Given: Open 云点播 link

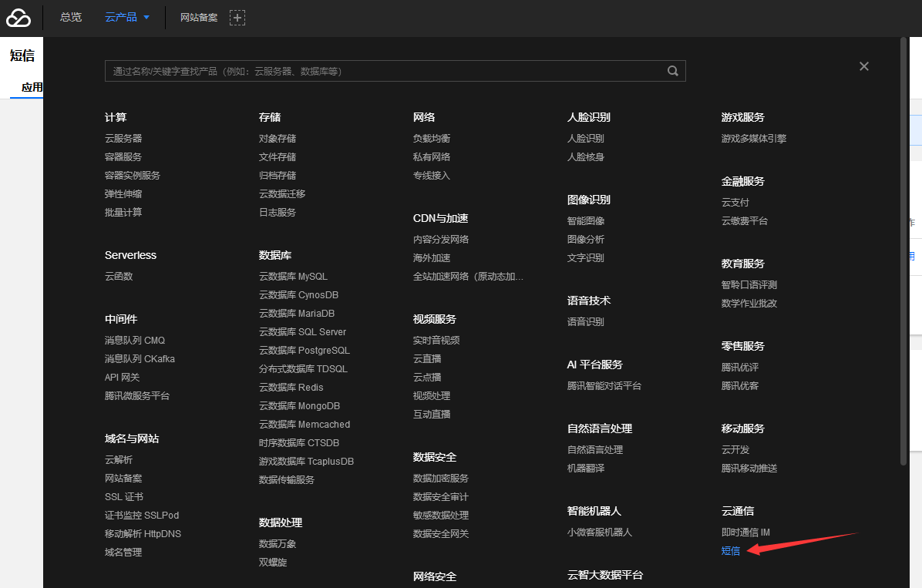Looking at the screenshot, I should [x=427, y=378].
